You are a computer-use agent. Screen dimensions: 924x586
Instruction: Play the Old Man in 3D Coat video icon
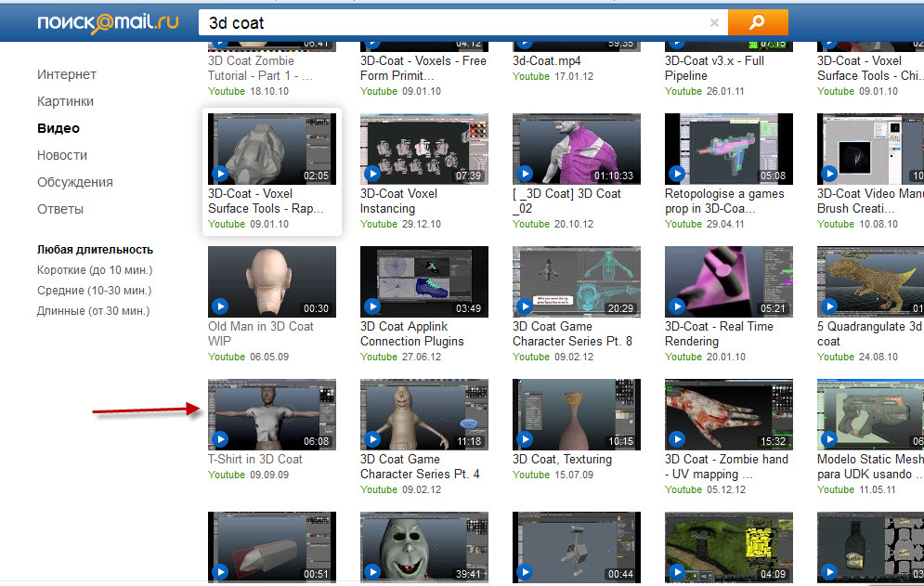220,306
